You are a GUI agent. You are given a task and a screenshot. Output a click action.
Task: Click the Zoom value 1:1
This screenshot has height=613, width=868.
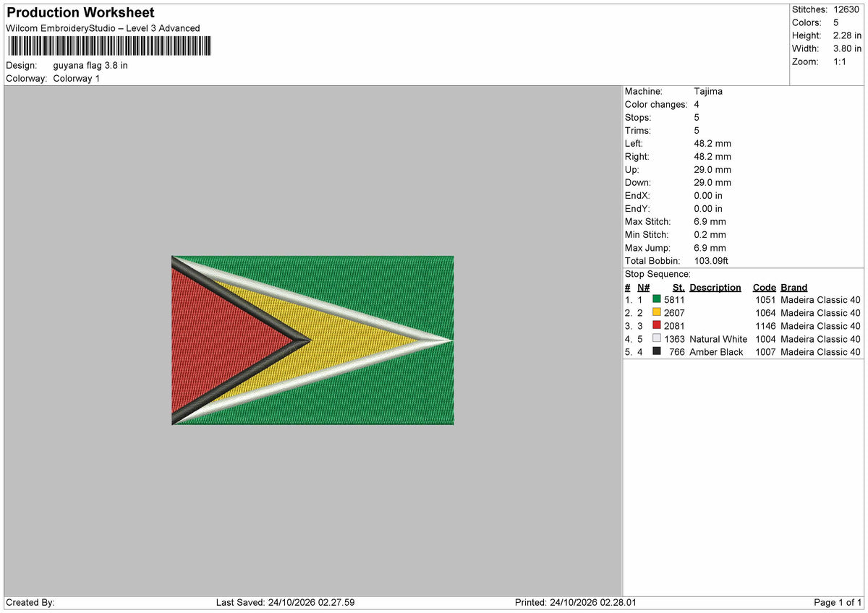point(841,61)
